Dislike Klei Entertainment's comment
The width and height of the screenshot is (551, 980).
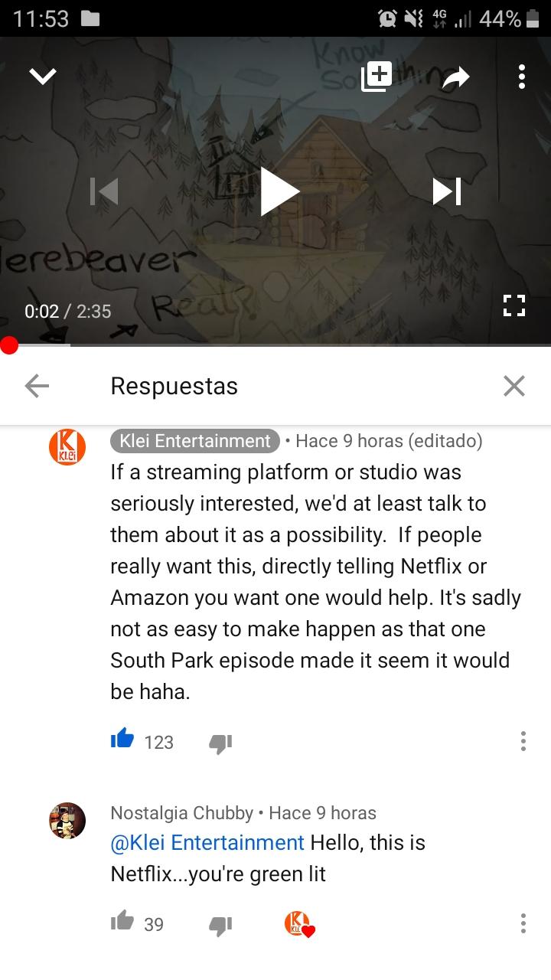220,742
